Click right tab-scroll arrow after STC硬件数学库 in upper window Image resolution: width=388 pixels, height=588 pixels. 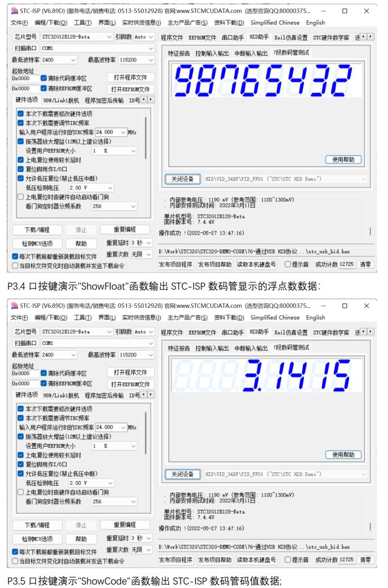click(x=371, y=37)
